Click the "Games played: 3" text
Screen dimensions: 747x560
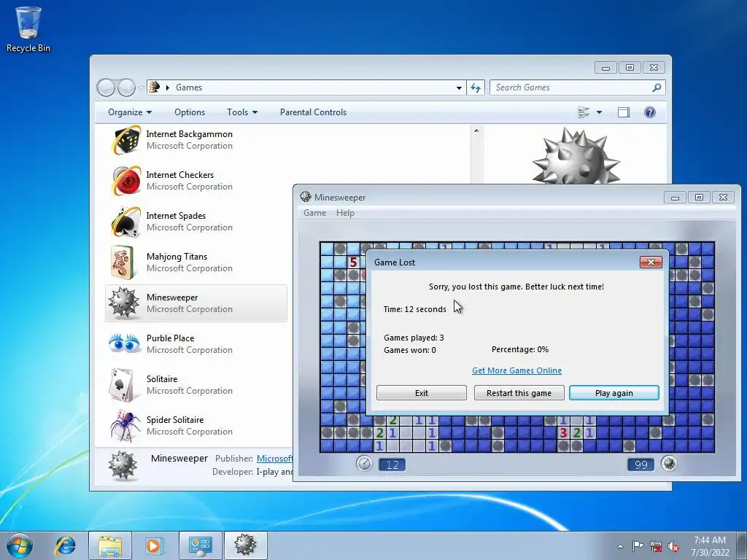coord(414,338)
